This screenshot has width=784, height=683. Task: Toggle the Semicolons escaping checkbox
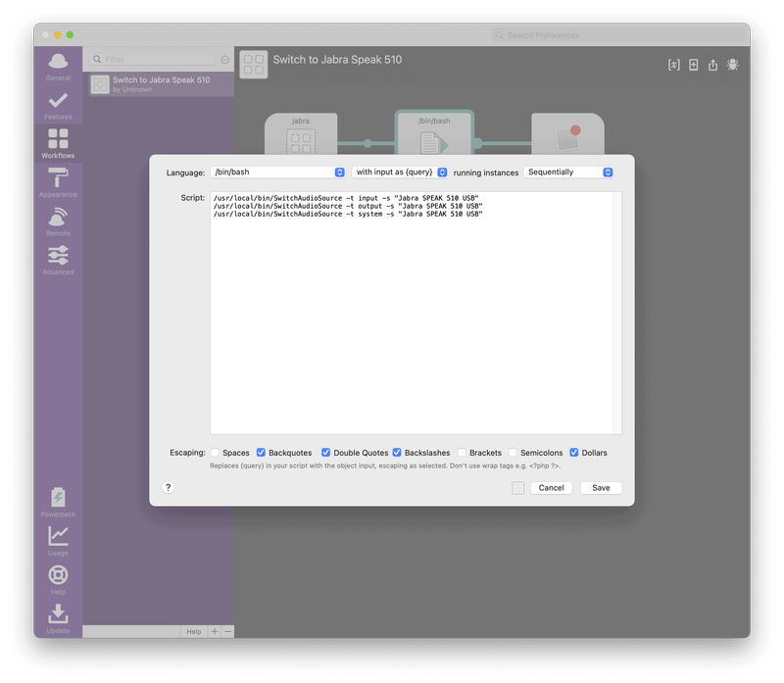click(x=514, y=453)
